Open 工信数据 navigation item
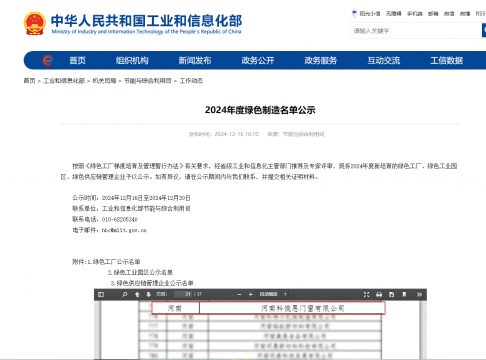This screenshot has width=486, height=360. (x=446, y=60)
